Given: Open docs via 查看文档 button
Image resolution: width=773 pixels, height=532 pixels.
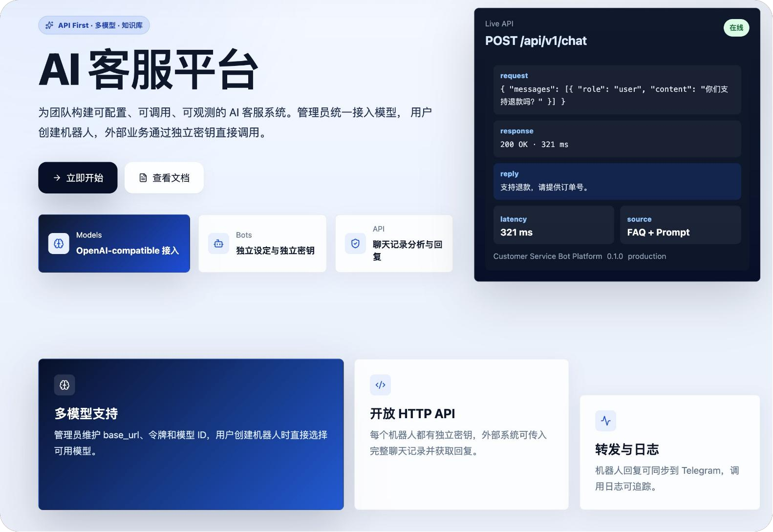Looking at the screenshot, I should click(x=164, y=178).
